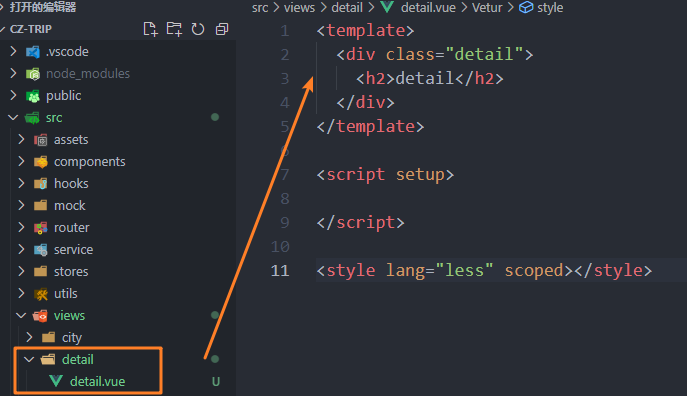This screenshot has height=396, width=687.
Task: Click the script setup tag text
Action: coord(385,174)
